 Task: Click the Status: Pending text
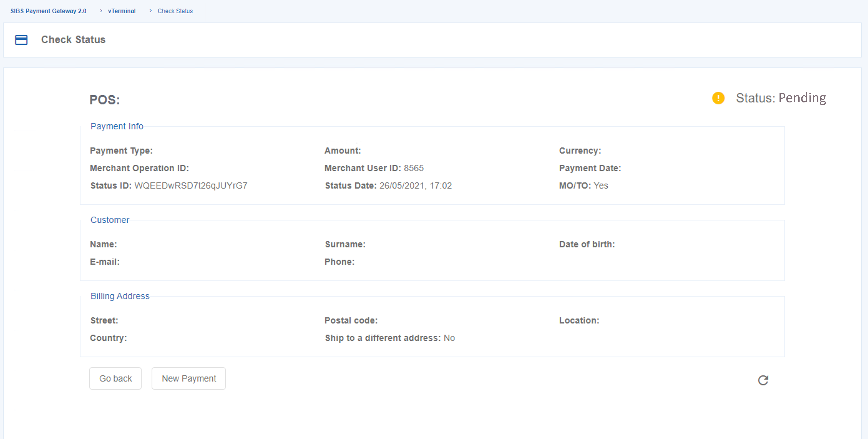point(781,98)
